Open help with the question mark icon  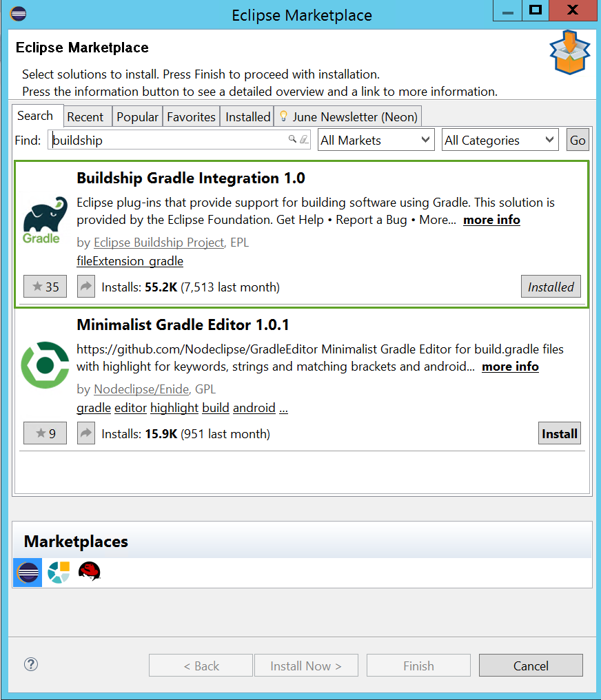point(31,664)
